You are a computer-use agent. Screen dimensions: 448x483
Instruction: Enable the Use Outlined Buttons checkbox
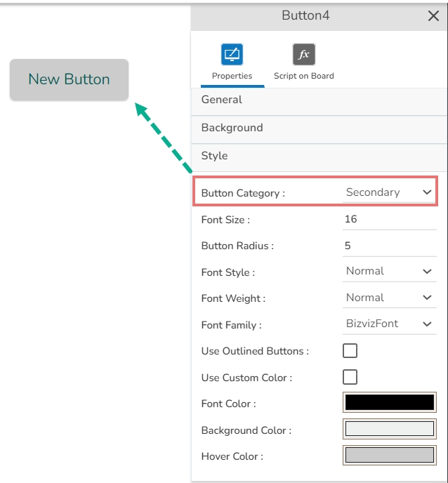pyautogui.click(x=350, y=350)
